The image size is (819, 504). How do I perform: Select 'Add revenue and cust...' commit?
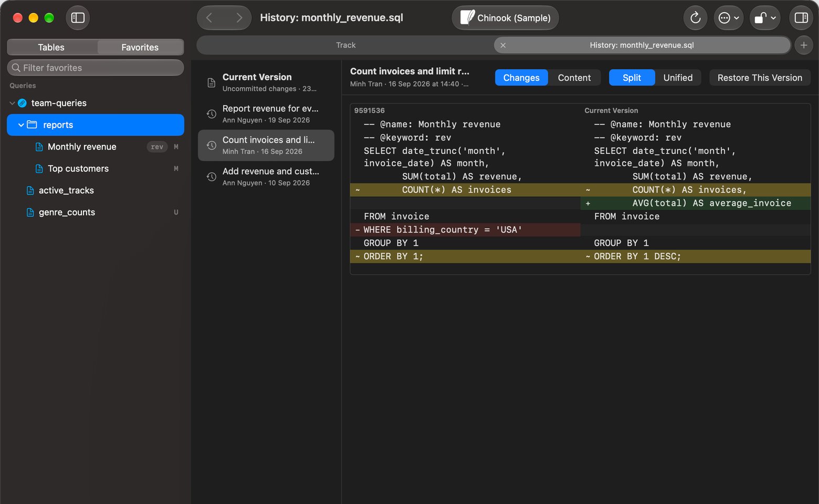266,177
